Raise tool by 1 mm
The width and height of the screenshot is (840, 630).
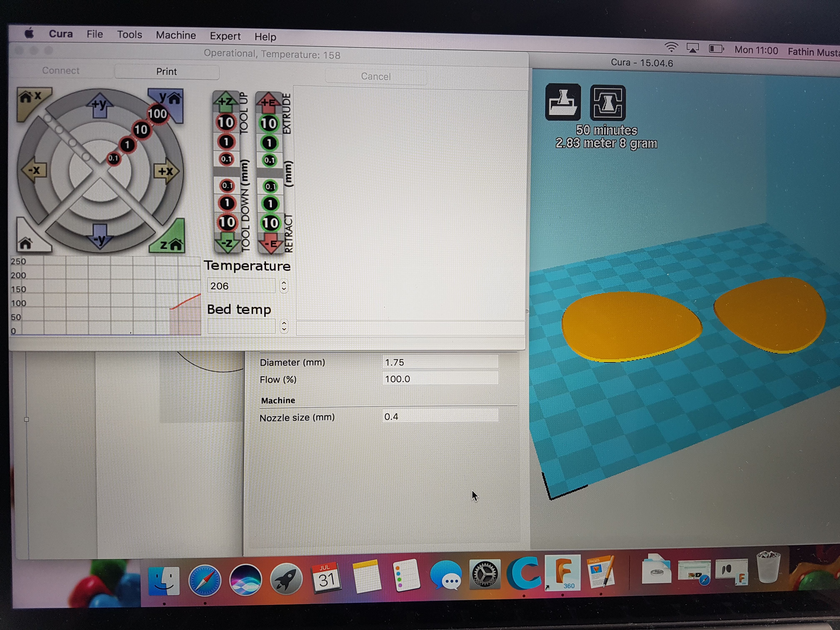click(x=226, y=142)
